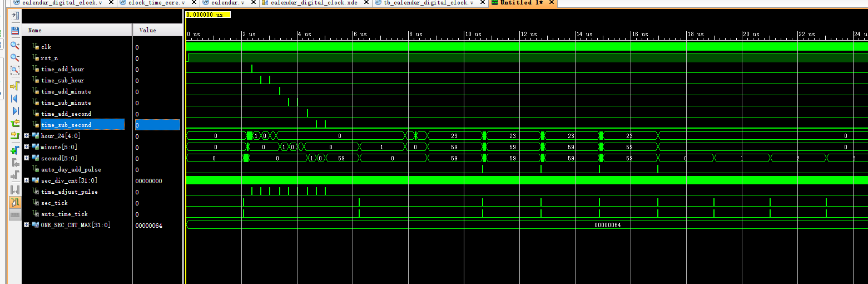
Task: Select the hour_24[4:0] signal name
Action: 61,136
